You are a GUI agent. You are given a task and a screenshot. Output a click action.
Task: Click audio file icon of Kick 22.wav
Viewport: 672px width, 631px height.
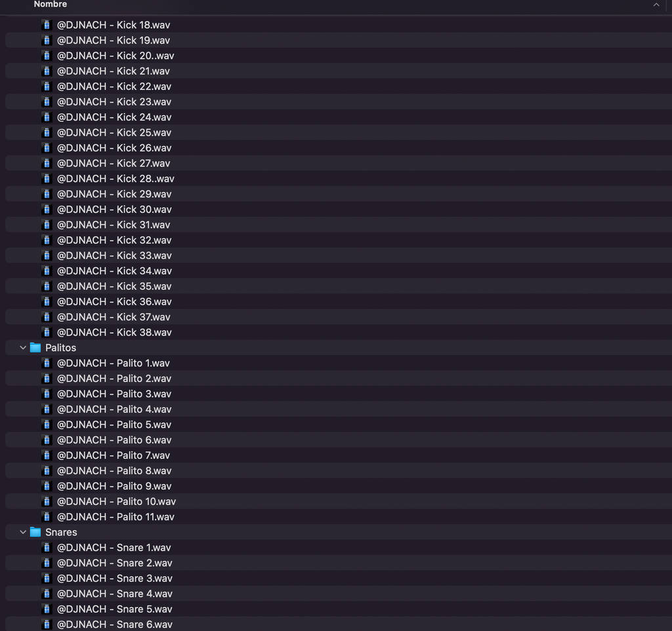click(47, 87)
